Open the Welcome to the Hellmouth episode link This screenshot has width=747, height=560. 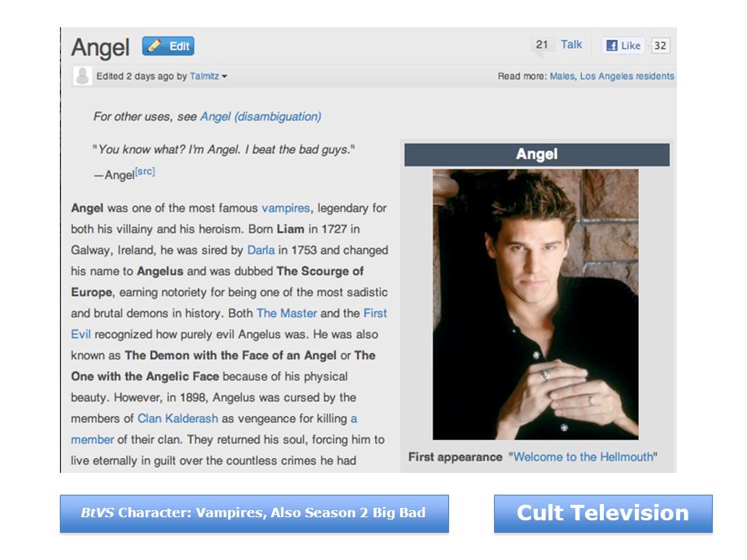583,457
